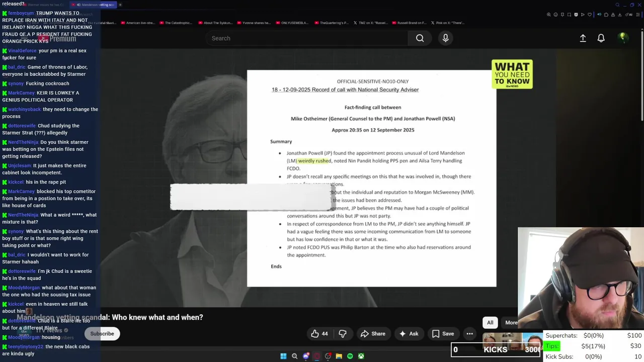Click the Kick Subs label in overlay
Screen dimensions: 644x362
tap(559, 356)
